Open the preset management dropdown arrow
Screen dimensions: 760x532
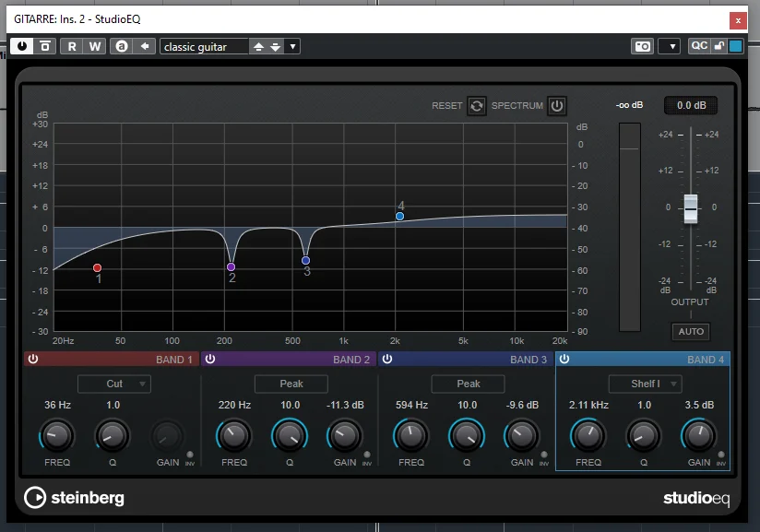point(292,46)
